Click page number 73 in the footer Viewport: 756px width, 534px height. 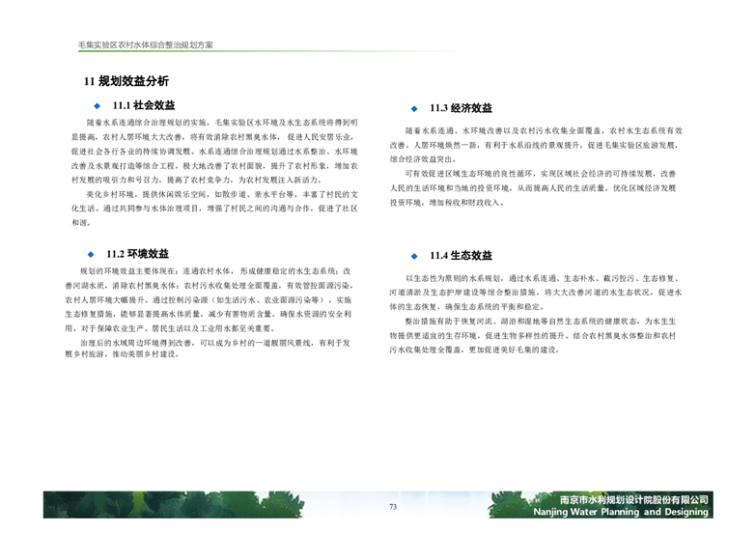[393, 507]
